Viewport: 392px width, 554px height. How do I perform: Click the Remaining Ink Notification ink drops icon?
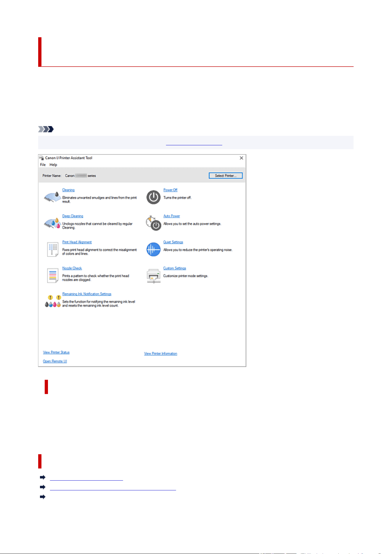53,301
